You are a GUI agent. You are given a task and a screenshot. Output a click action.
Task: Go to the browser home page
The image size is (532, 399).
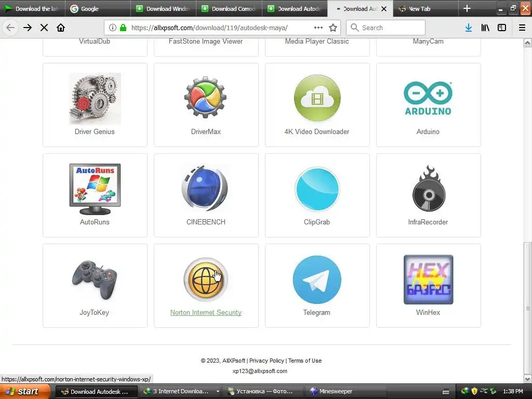point(61,28)
